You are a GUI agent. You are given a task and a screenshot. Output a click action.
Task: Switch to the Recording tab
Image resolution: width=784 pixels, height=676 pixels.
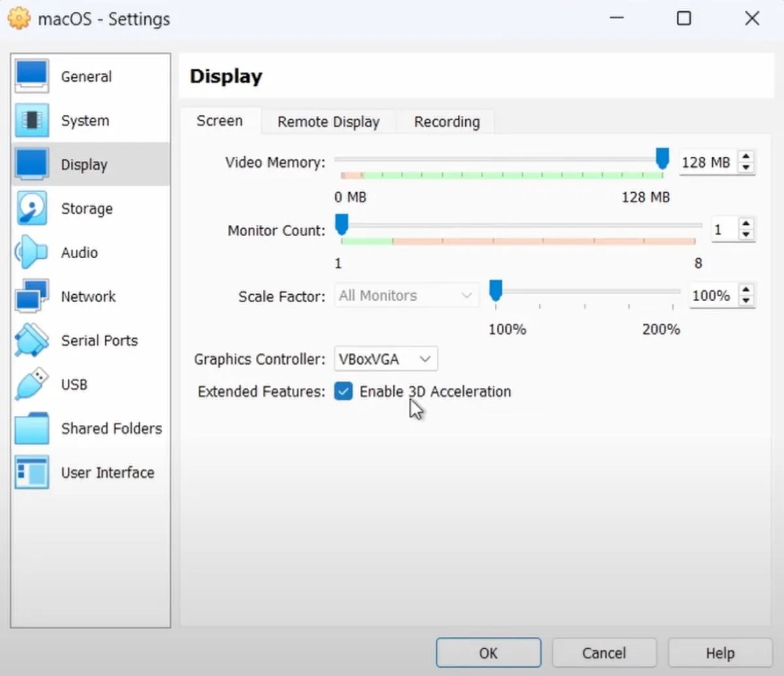click(x=447, y=122)
